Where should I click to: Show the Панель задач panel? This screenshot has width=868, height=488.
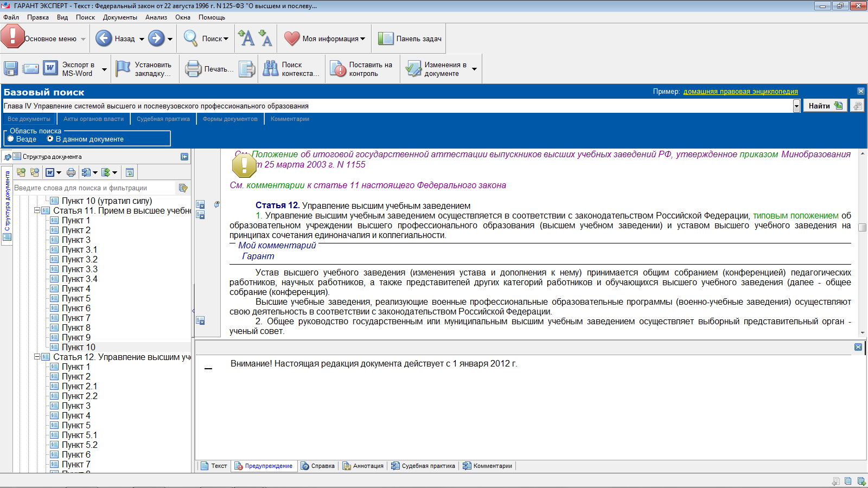(x=410, y=38)
